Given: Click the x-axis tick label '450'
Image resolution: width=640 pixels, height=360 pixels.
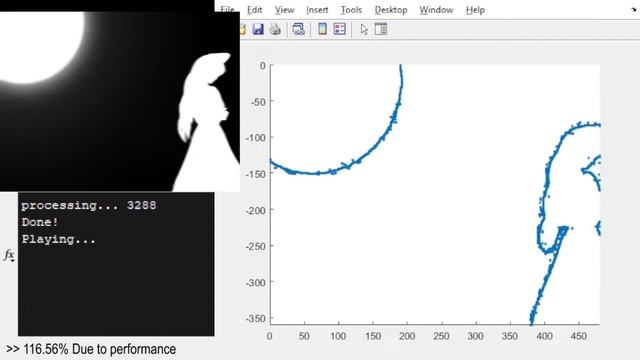Looking at the screenshot, I should pyautogui.click(x=579, y=336).
